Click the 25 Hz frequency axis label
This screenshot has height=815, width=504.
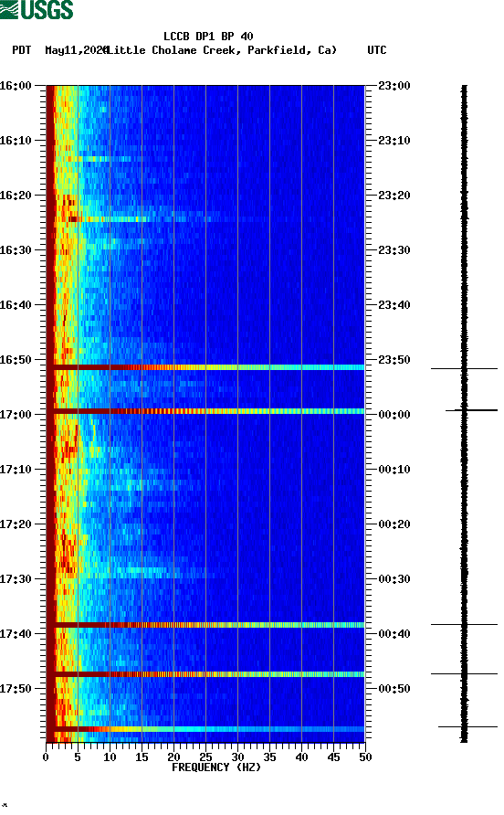pyautogui.click(x=205, y=757)
